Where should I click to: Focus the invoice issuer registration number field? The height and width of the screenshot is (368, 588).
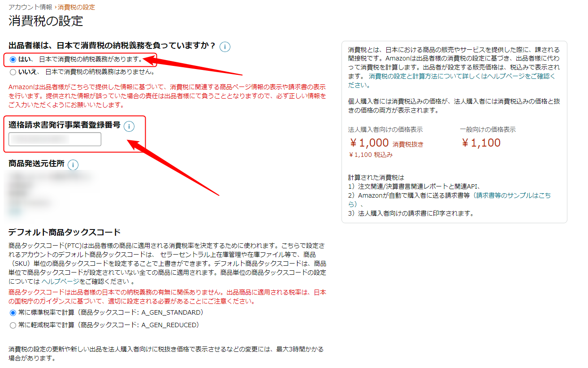tap(55, 139)
